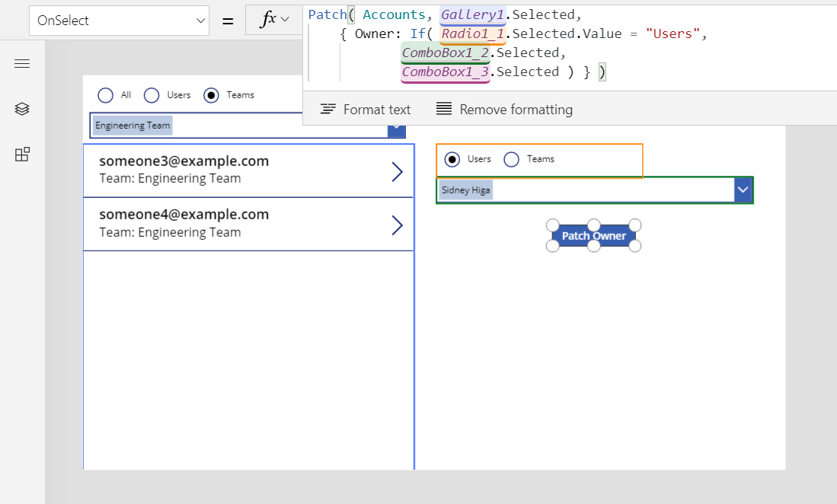Open the Insert components icon in sidebar
Image resolution: width=837 pixels, height=504 pixels.
[22, 155]
